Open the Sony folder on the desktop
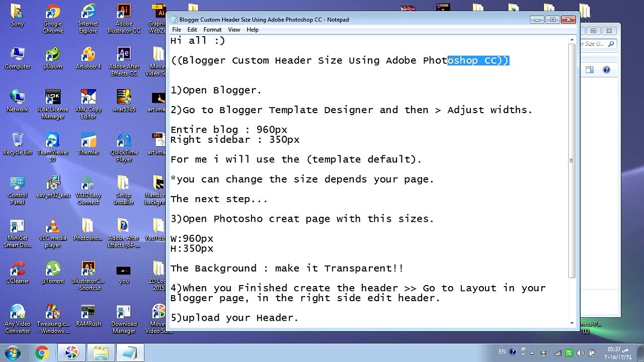 [17, 16]
